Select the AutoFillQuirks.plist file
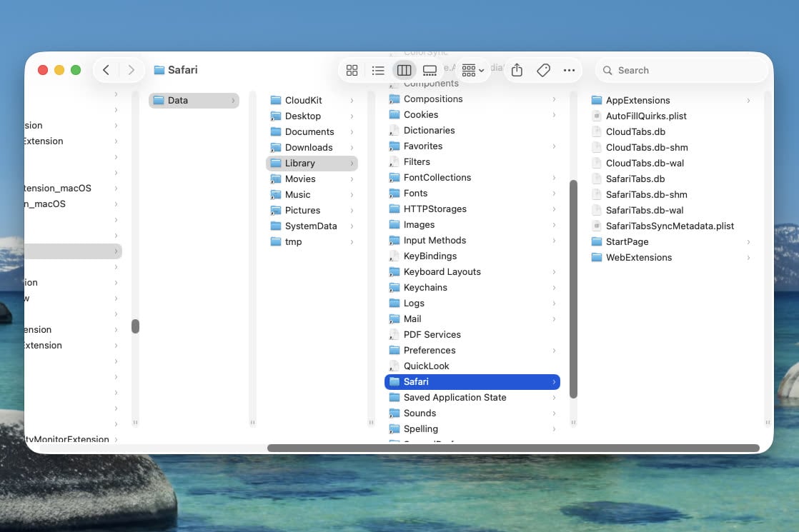This screenshot has width=799, height=532. coord(645,116)
